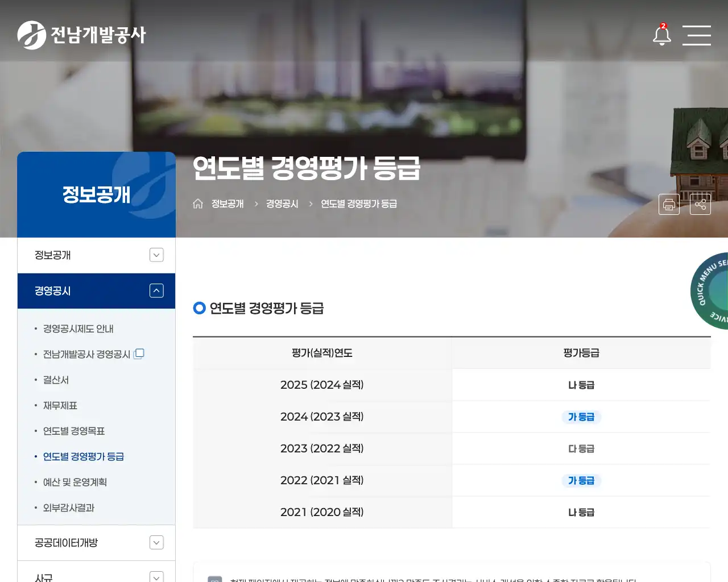Open 외부감사결과 in sidebar
The image size is (728, 582).
pyautogui.click(x=69, y=508)
